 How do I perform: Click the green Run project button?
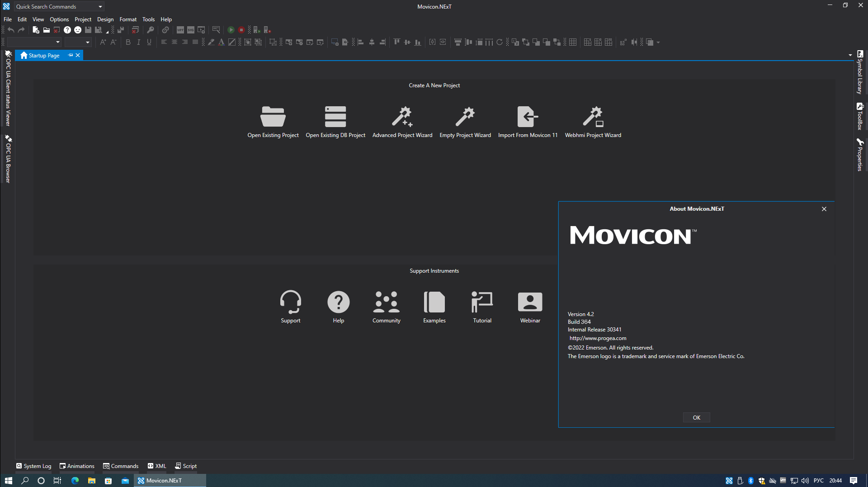[x=231, y=30]
